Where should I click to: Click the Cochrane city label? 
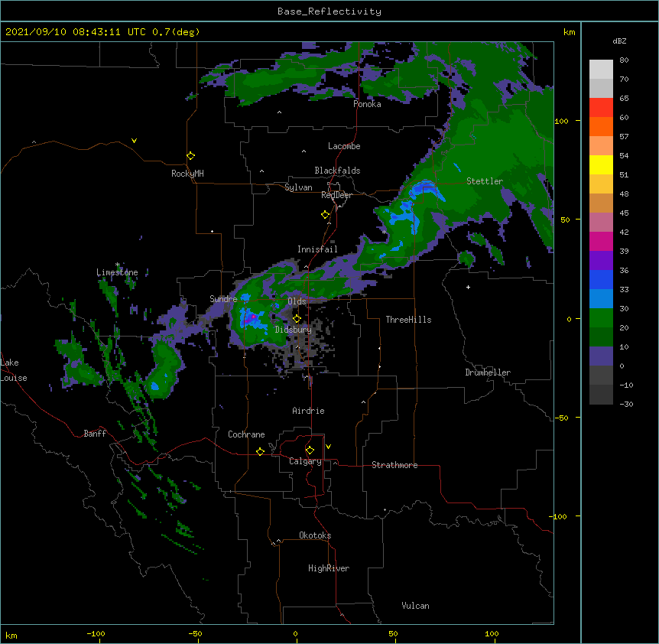246,434
